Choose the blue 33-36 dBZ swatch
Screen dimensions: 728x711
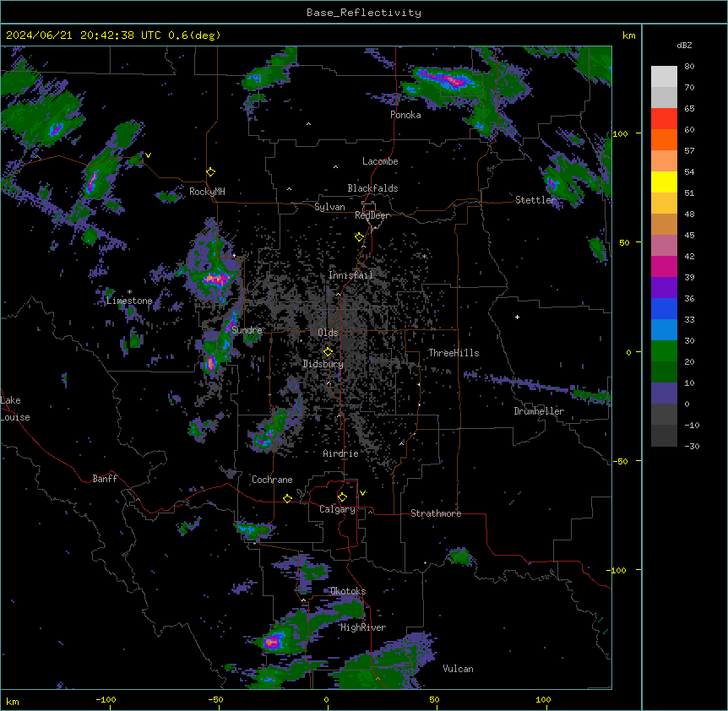coord(664,308)
